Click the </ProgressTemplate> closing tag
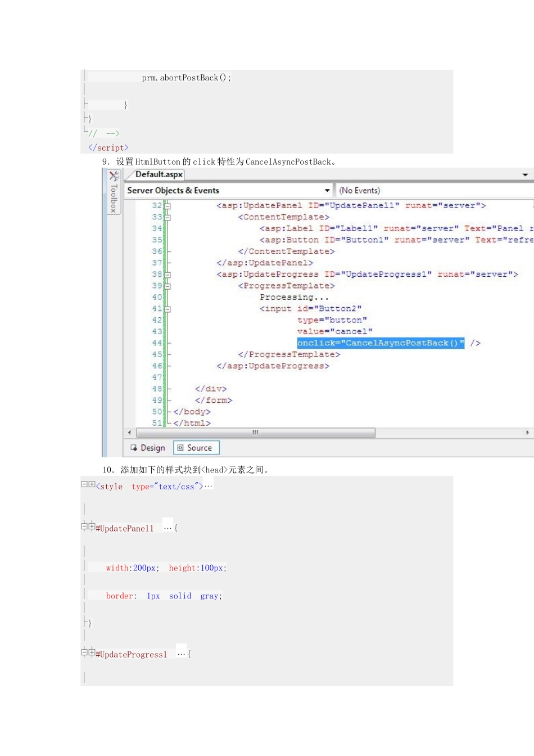The image size is (534, 756). (x=289, y=354)
